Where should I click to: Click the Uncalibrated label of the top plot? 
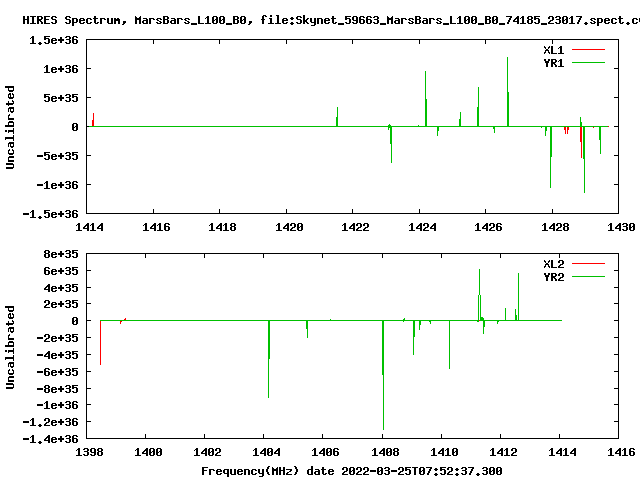click(10, 127)
